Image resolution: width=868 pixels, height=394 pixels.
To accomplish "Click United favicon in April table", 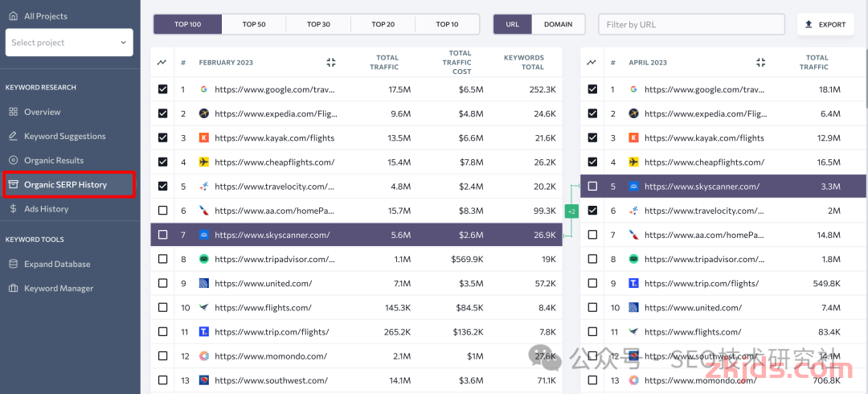I will click(x=634, y=307).
